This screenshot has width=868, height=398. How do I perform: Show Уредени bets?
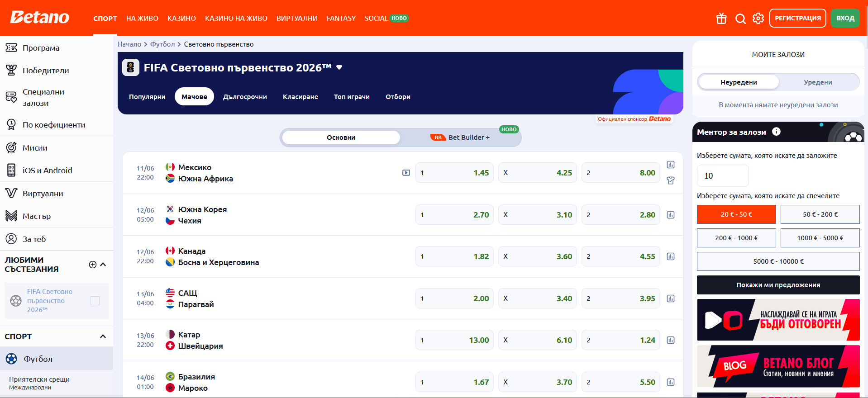(818, 82)
